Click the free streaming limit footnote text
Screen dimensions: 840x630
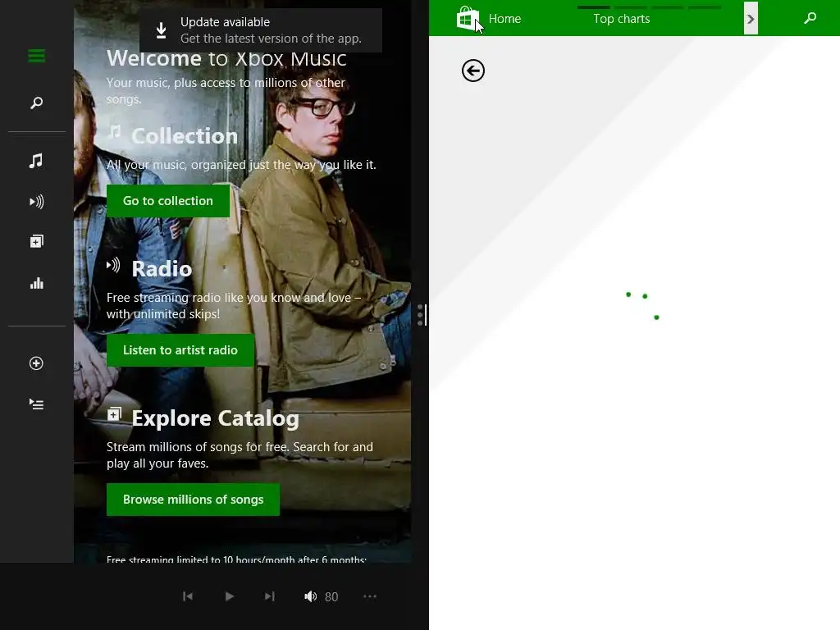point(236,559)
